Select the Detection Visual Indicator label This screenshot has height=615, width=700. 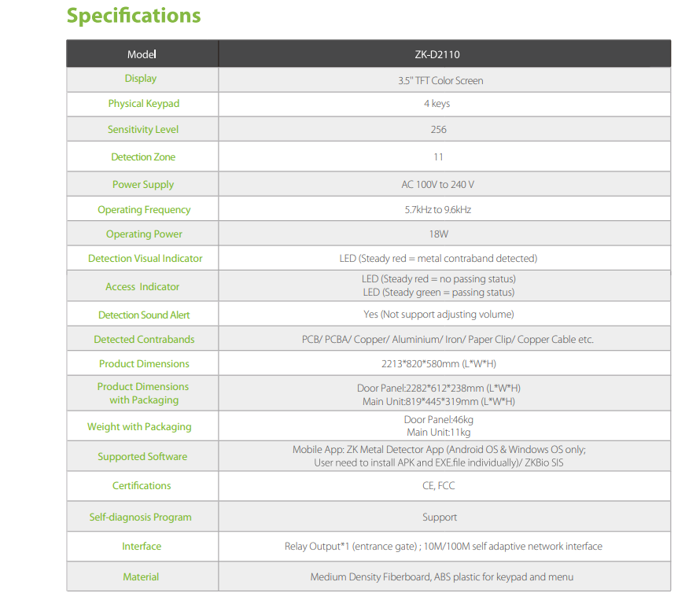145,259
